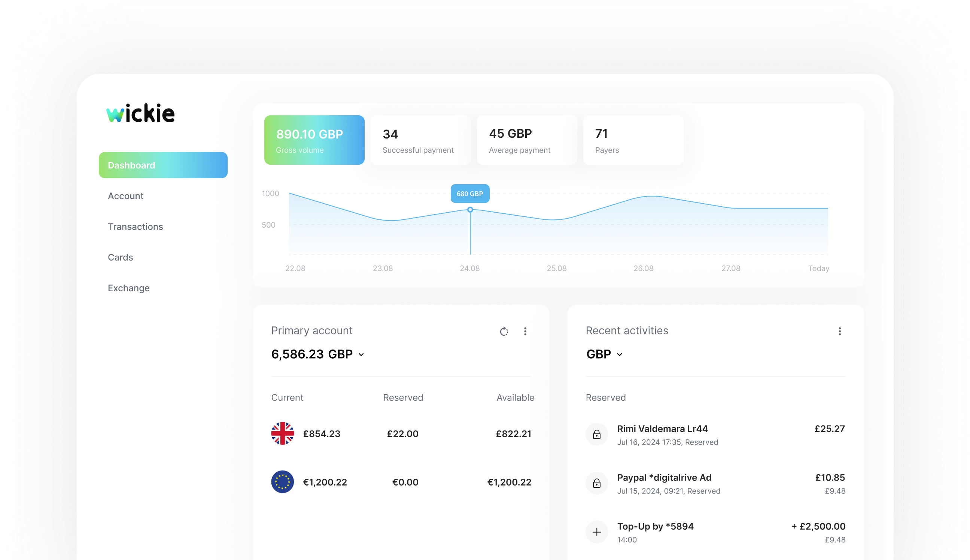Open Transactions page from sidebar
The height and width of the screenshot is (560, 970).
click(x=136, y=226)
